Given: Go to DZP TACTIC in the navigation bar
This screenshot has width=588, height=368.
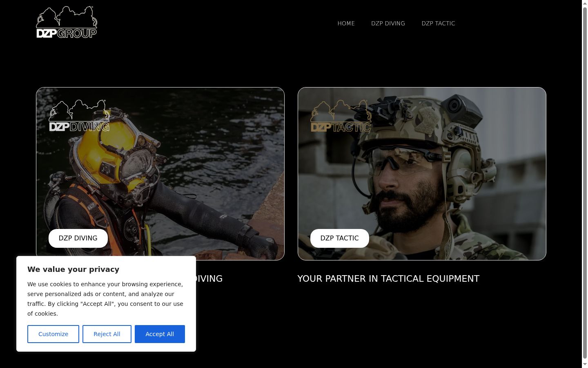Looking at the screenshot, I should 438,23.
